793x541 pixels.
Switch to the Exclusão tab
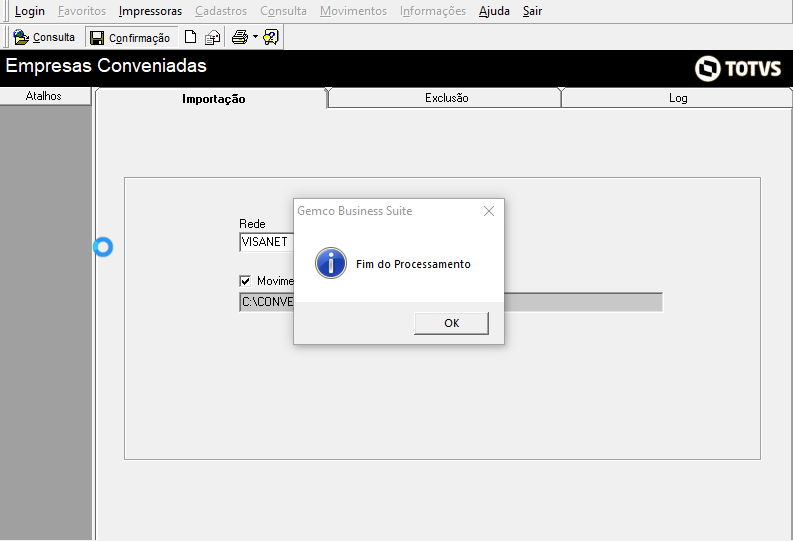click(x=446, y=98)
